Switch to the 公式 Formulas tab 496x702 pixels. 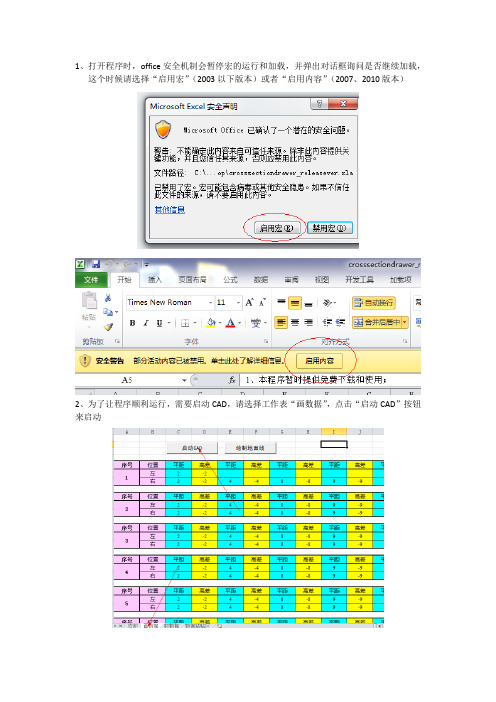pyautogui.click(x=230, y=280)
